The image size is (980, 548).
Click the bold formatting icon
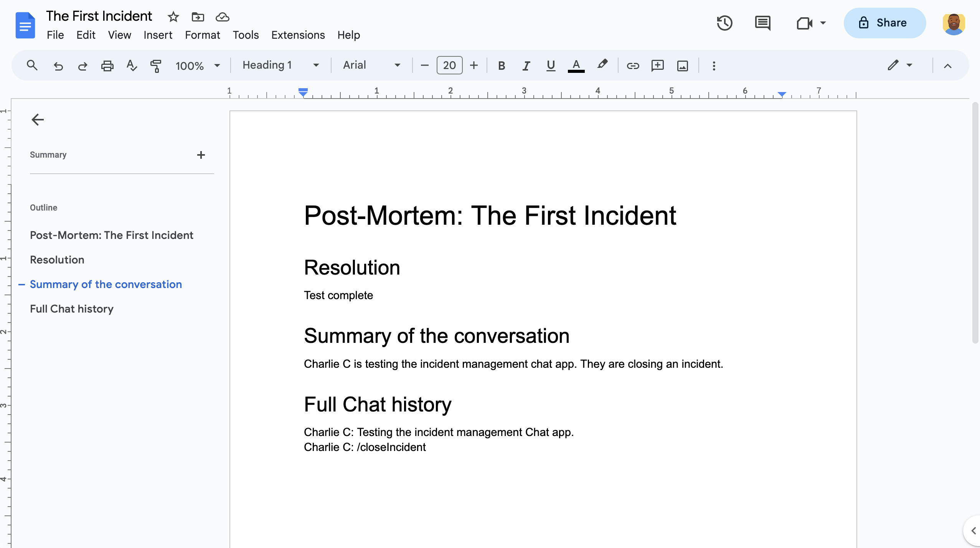(x=502, y=65)
